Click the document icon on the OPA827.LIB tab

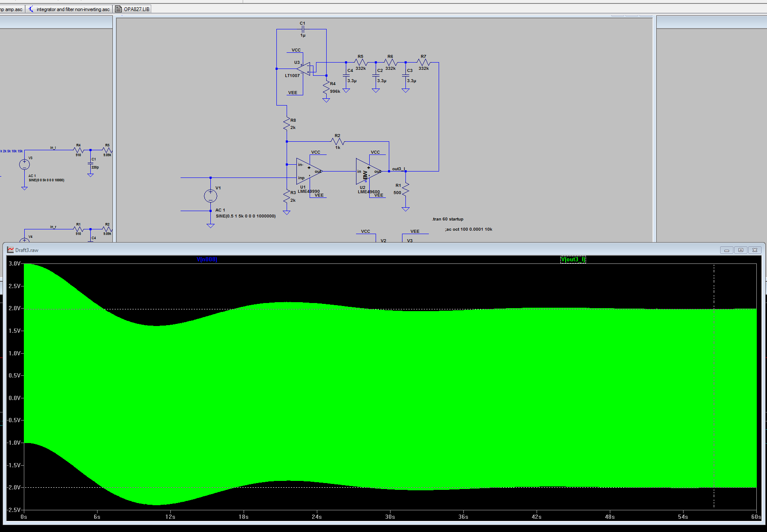119,9
